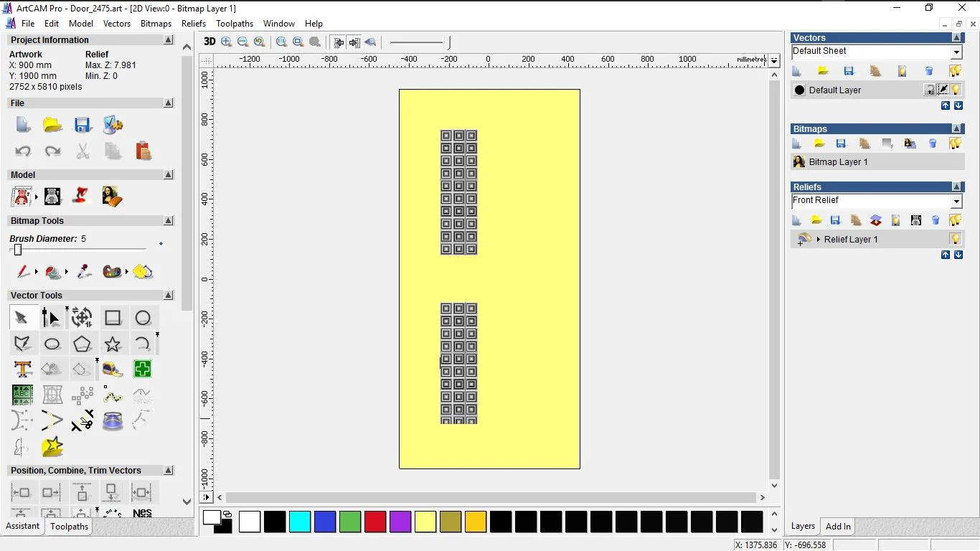Open the Front Relief dropdown
Viewport: 980px width, 551px height.
click(x=956, y=202)
